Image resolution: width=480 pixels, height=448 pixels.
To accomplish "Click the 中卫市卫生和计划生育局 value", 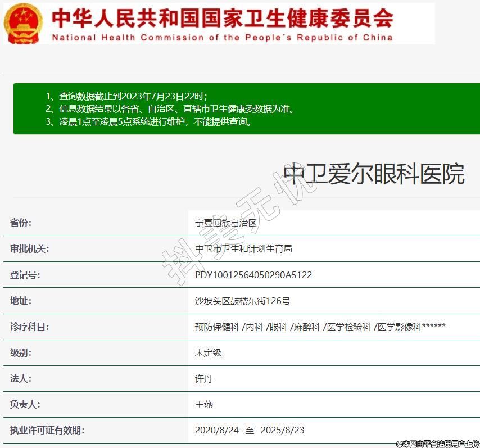I will point(243,249).
